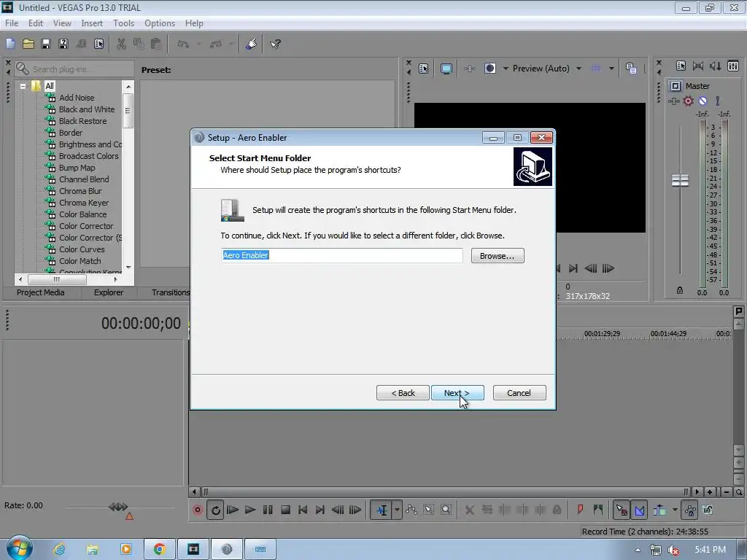
Task: Select the Color Curves plug-in
Action: pyautogui.click(x=82, y=249)
